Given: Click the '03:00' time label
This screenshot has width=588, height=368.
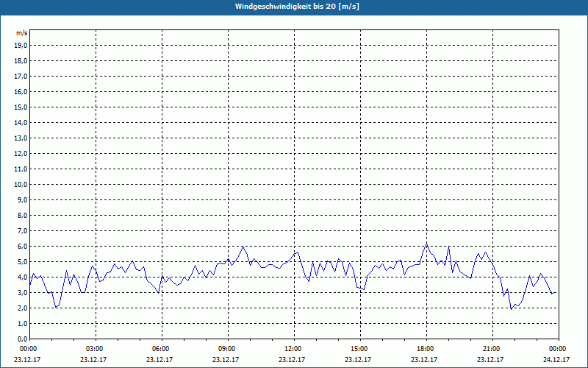Looking at the screenshot, I should (x=96, y=349).
